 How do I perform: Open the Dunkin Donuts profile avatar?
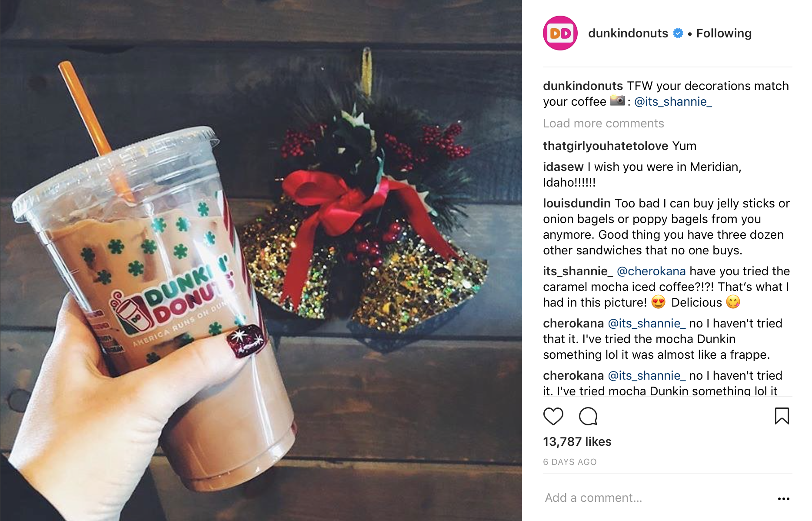560,33
